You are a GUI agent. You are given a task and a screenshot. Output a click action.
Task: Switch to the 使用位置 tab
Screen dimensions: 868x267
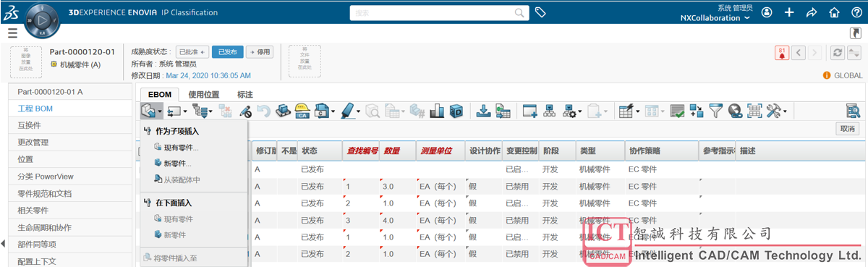[203, 94]
